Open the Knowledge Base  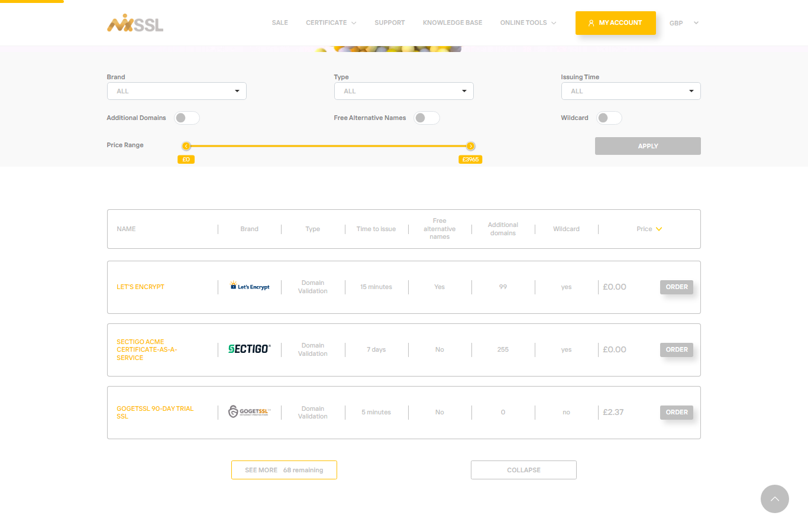pyautogui.click(x=453, y=23)
